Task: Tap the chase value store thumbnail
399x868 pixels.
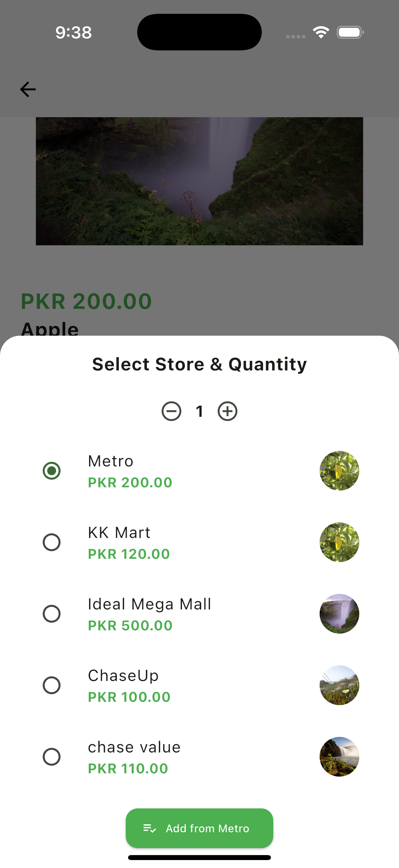Action: tap(339, 757)
